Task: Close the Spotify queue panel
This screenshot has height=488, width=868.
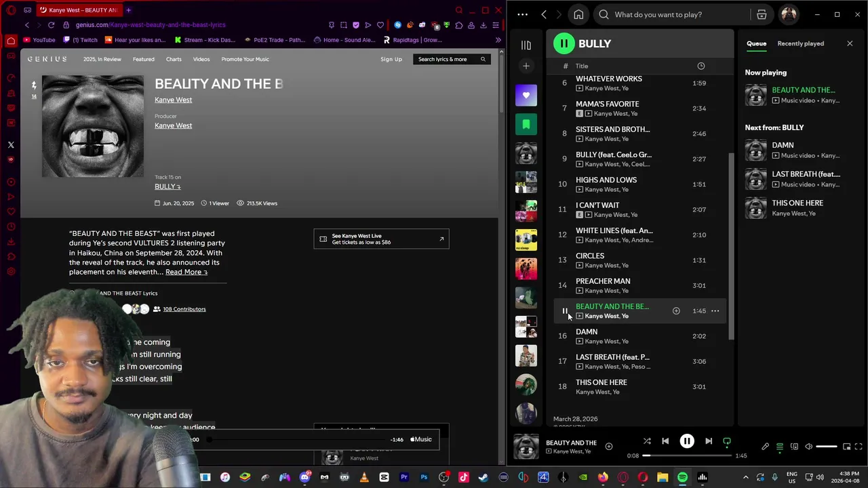Action: (x=850, y=43)
